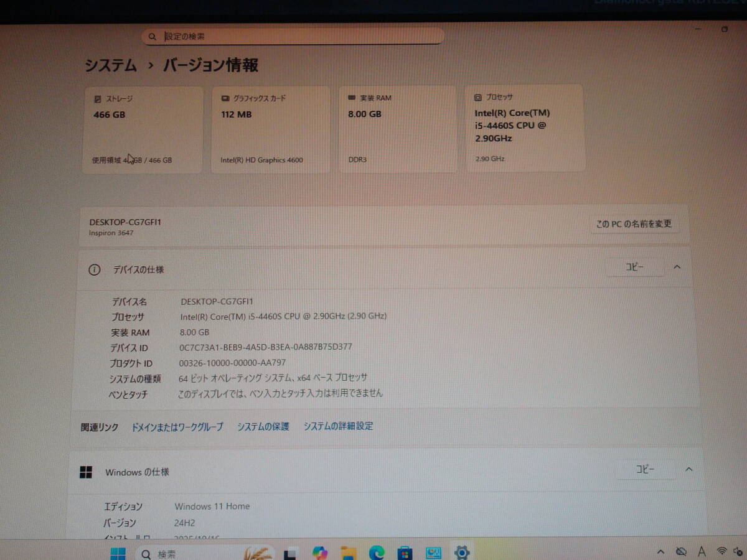747x560 pixels.
Task: Open ドメインまたはワークグループ link
Action: tap(177, 427)
